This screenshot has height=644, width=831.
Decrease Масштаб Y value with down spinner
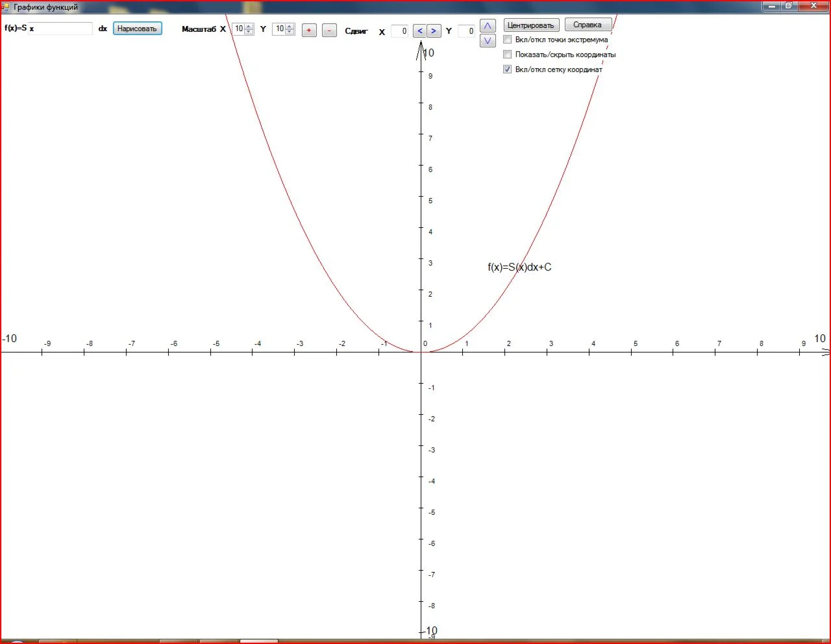click(x=290, y=32)
